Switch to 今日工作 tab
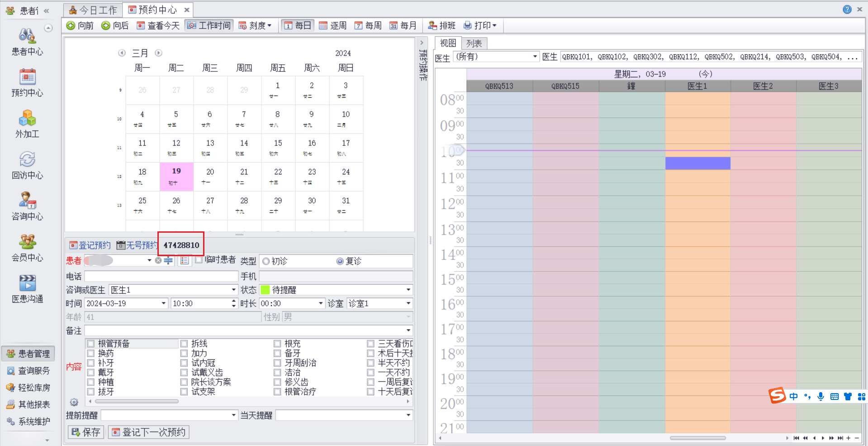The width and height of the screenshot is (868, 446). (93, 10)
